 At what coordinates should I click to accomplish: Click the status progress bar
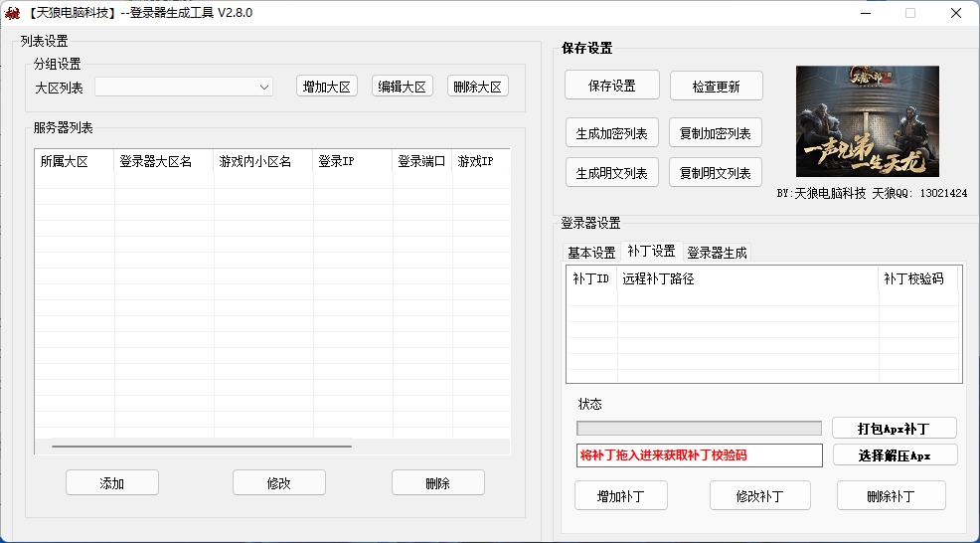click(699, 429)
